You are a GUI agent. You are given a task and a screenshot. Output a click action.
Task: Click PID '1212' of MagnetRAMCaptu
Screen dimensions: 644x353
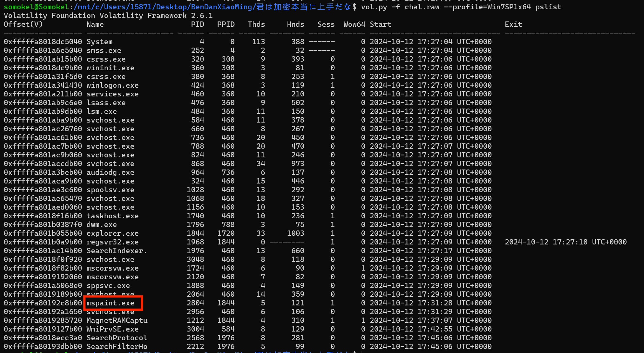(x=195, y=320)
